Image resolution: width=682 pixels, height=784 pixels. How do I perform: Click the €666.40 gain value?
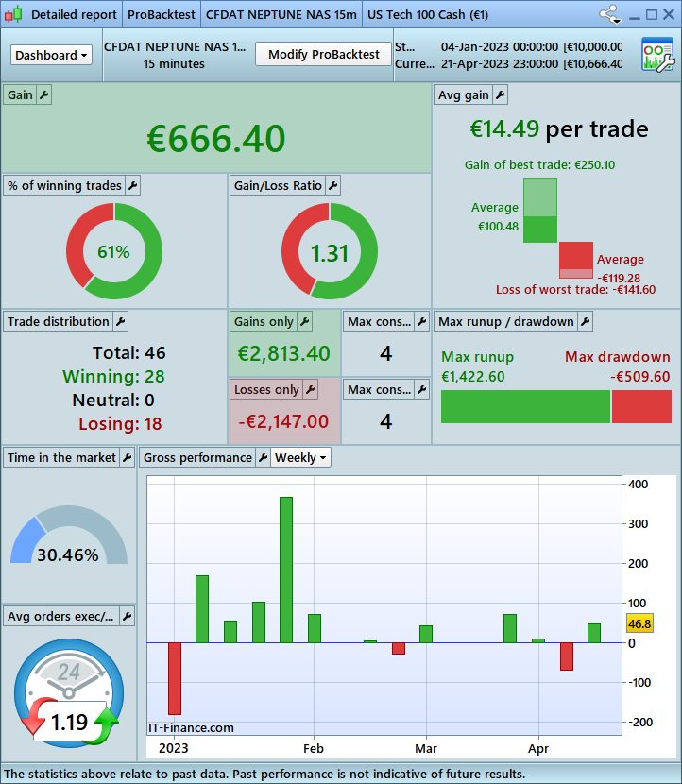click(x=216, y=139)
